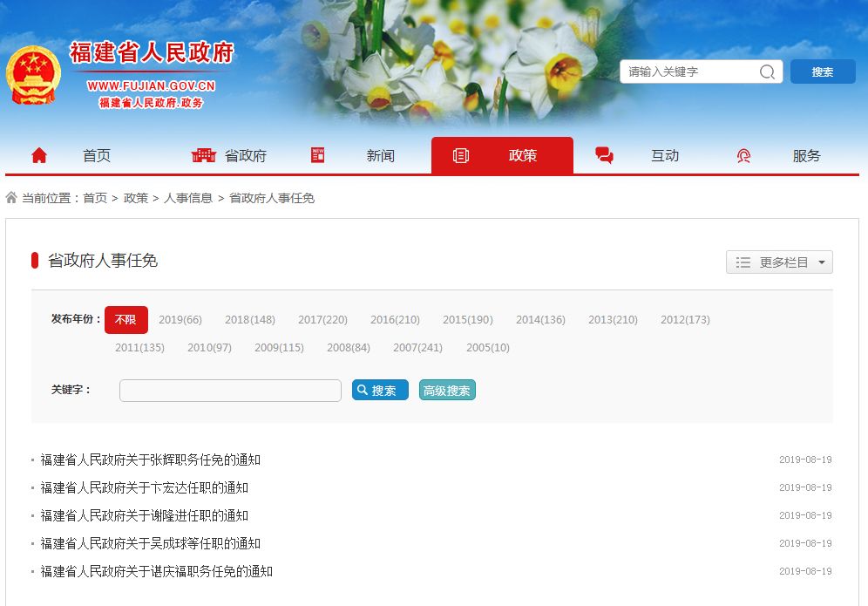Filter by year 2005(10)
Image resolution: width=868 pixels, height=606 pixels.
(x=488, y=347)
